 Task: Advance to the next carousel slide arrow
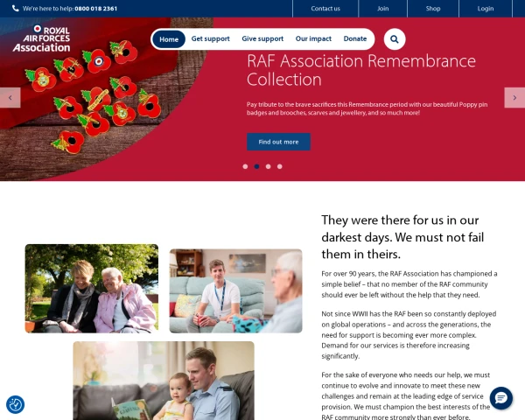(514, 98)
